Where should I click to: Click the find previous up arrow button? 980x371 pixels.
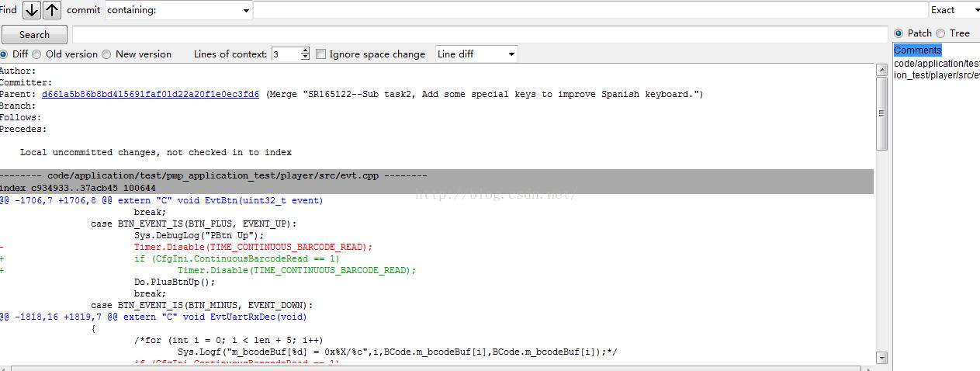[51, 10]
